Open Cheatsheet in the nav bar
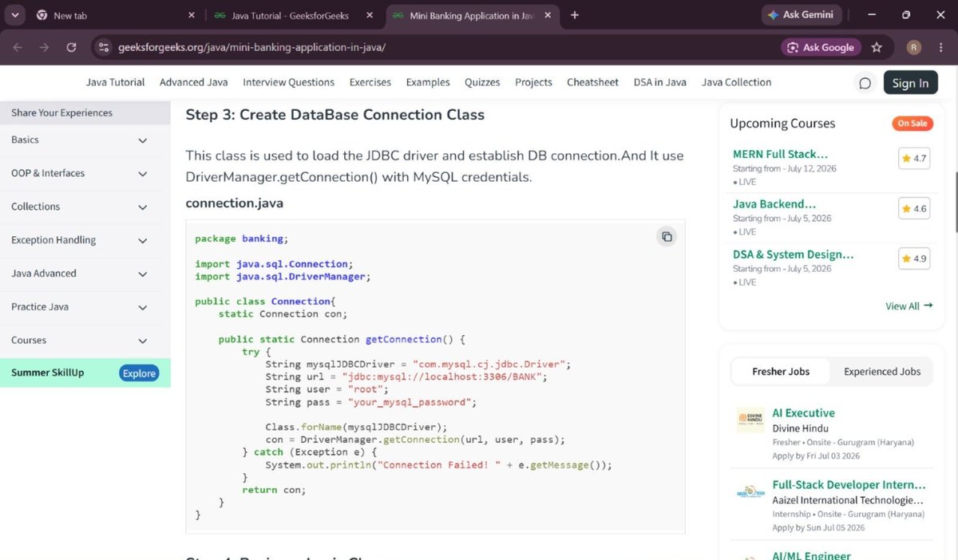This screenshot has height=560, width=958. tap(593, 82)
